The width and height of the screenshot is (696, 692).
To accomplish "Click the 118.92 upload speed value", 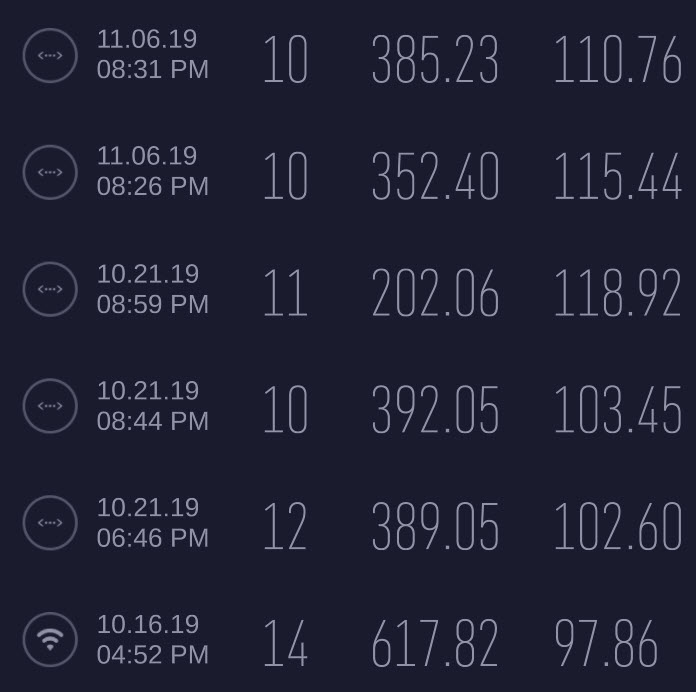I will coord(617,295).
